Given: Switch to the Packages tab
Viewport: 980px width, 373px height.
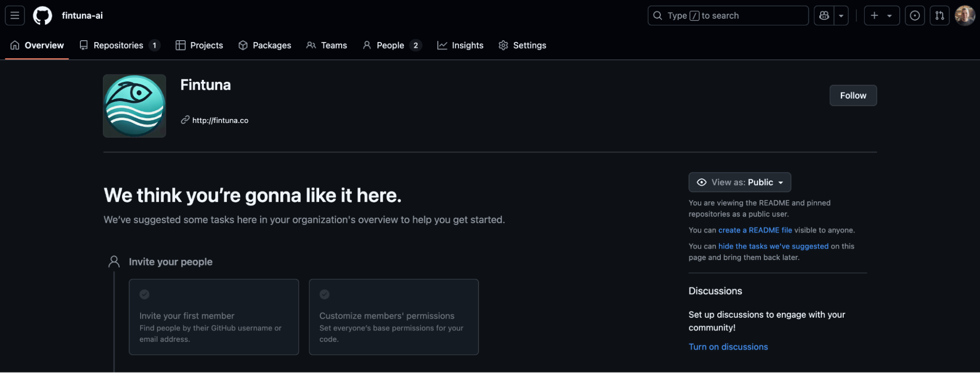Looking at the screenshot, I should coord(265,46).
